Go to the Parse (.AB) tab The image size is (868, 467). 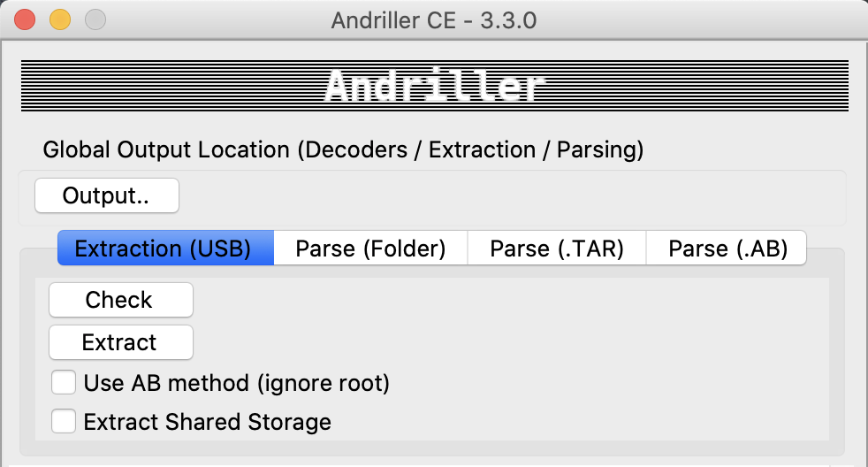point(727,249)
